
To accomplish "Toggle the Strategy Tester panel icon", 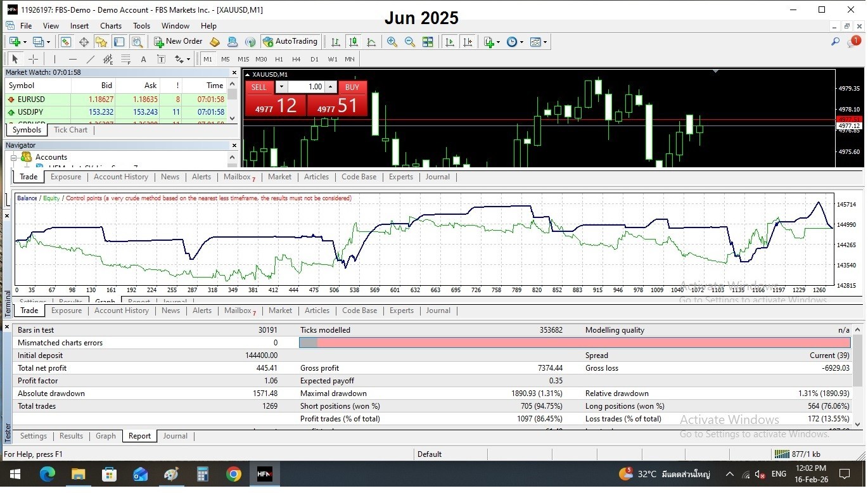I will [137, 42].
